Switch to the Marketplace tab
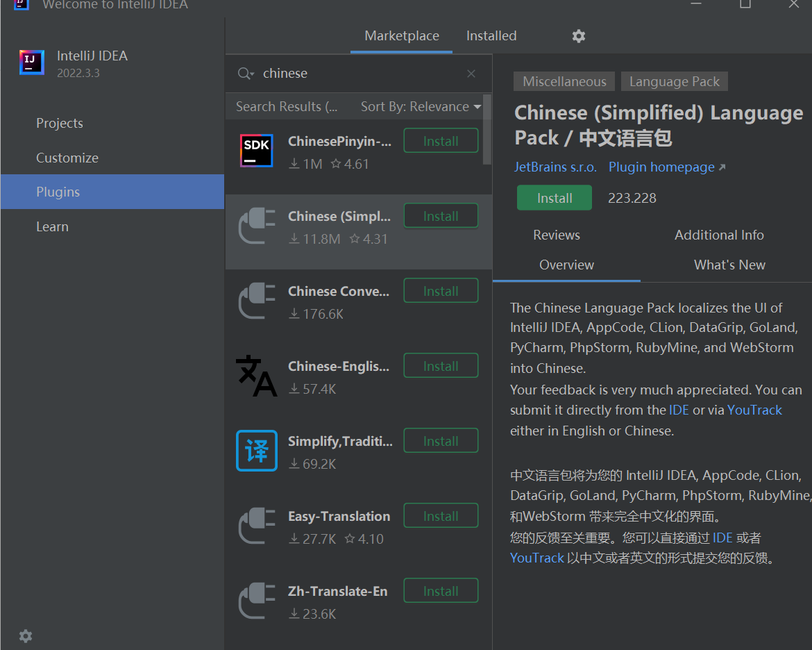 pos(401,36)
